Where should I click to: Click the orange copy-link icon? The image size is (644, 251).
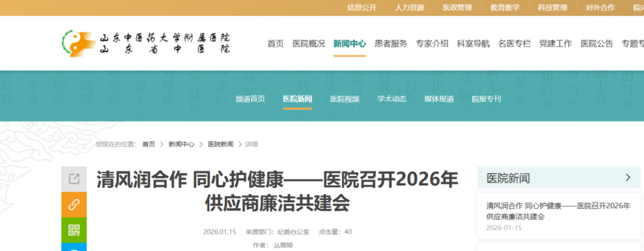click(x=74, y=204)
